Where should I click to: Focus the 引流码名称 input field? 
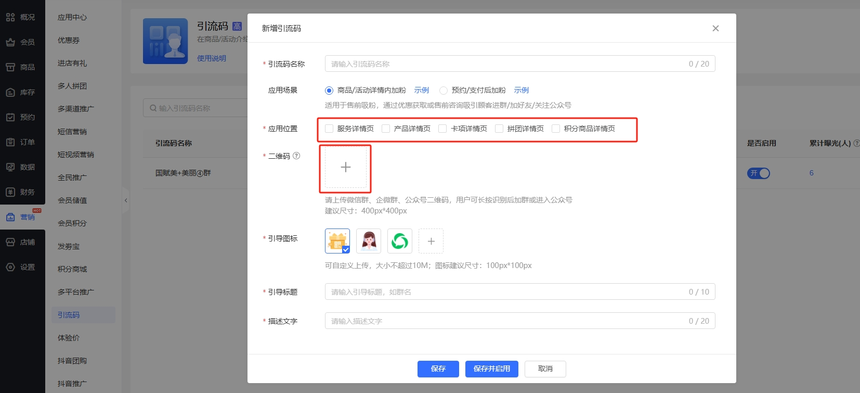point(520,64)
